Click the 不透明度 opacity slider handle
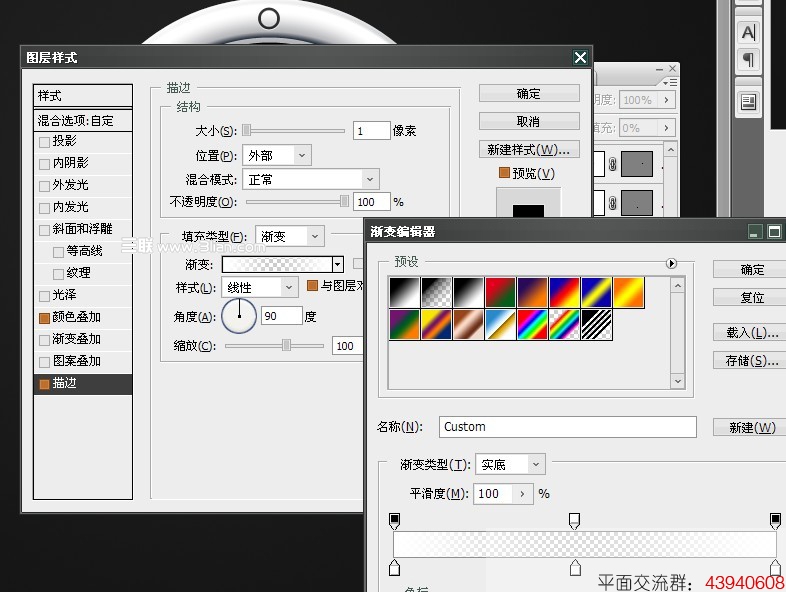Screen dimensions: 786x592 point(344,201)
